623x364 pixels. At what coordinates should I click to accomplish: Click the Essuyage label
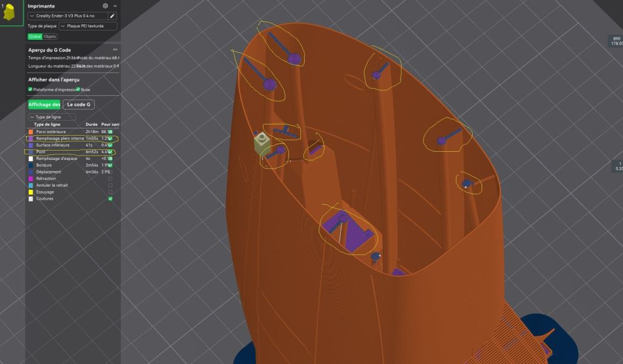pyautogui.click(x=45, y=192)
